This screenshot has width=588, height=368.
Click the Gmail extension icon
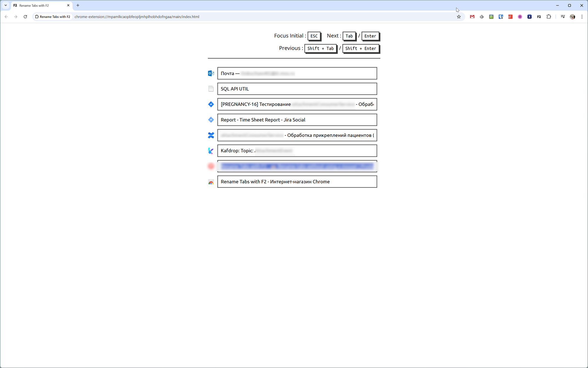point(472,17)
